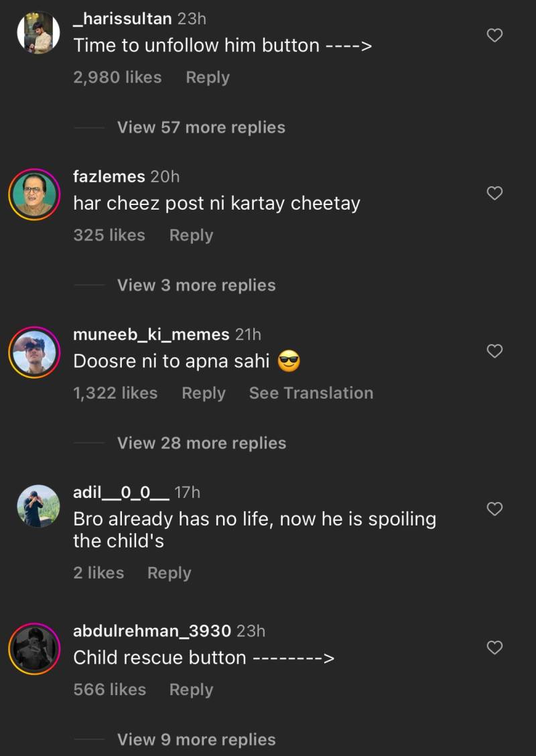Reply to fazlemes's comment
Viewport: 536px width, 756px height.
pyautogui.click(x=191, y=235)
